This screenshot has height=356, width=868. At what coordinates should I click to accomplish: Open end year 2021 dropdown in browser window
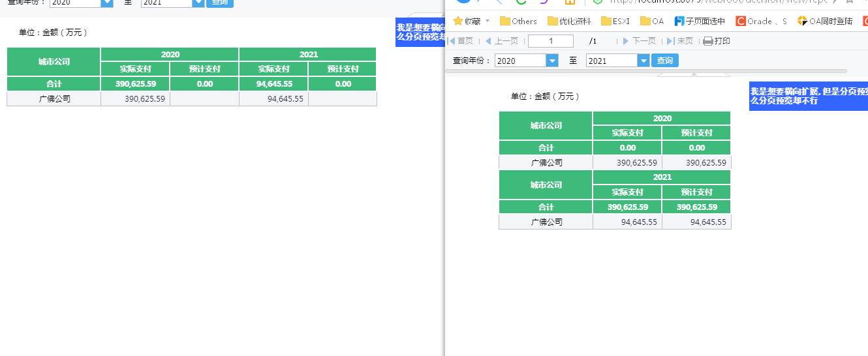644,61
